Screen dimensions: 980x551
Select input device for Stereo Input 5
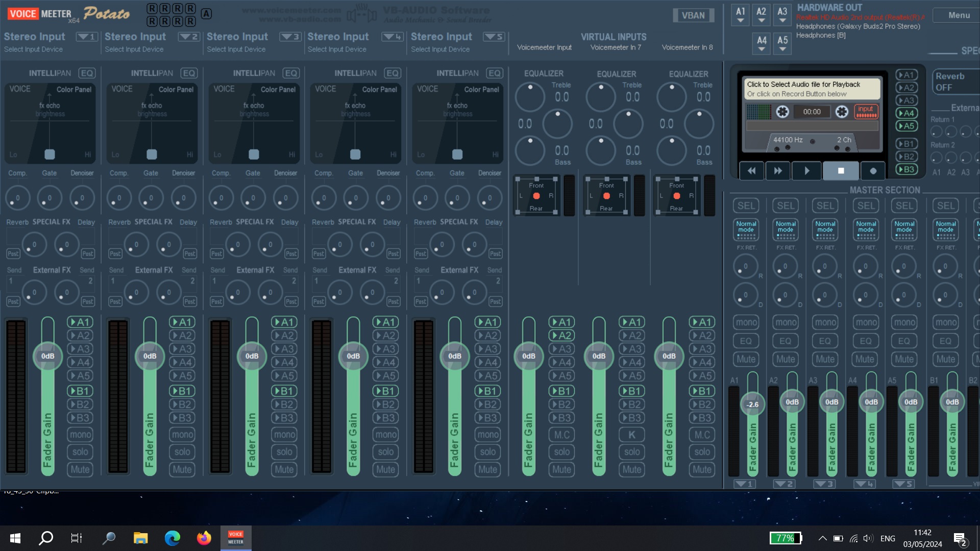click(440, 49)
